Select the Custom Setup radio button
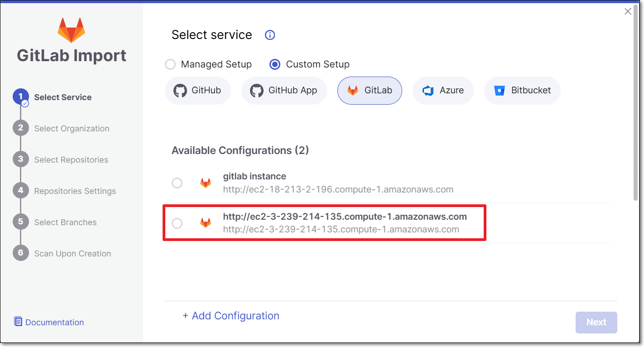 tap(274, 64)
